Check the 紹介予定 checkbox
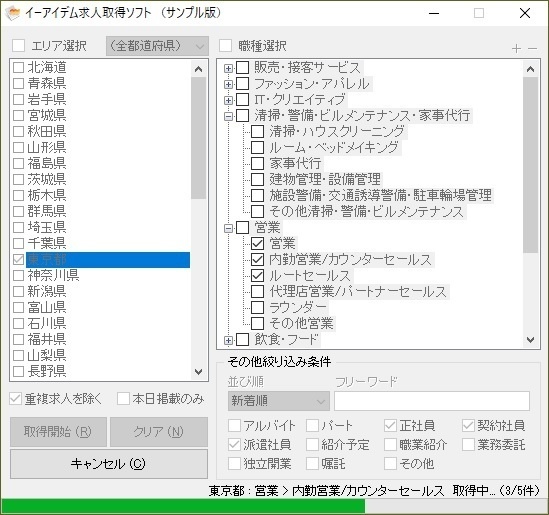The image size is (549, 515). [x=312, y=445]
